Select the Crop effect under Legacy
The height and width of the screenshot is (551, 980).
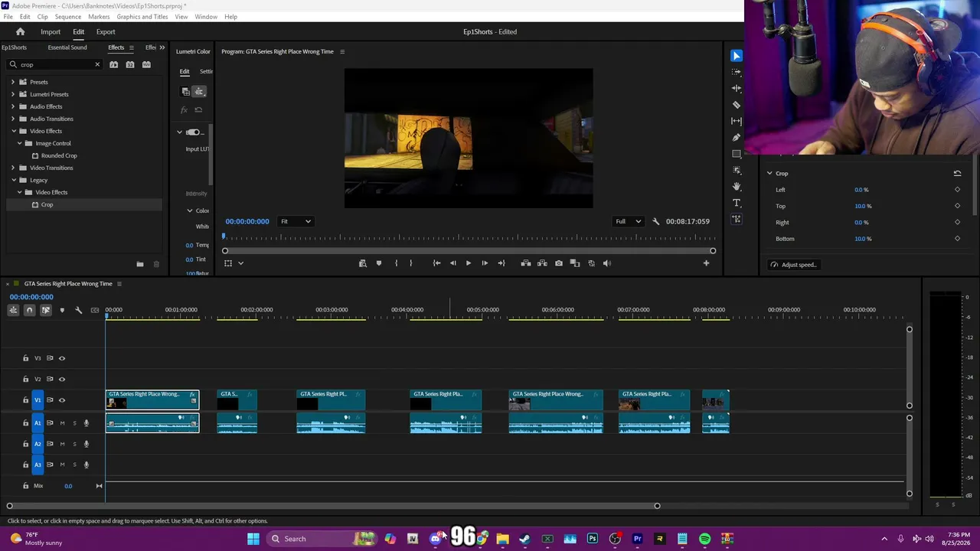(x=47, y=204)
